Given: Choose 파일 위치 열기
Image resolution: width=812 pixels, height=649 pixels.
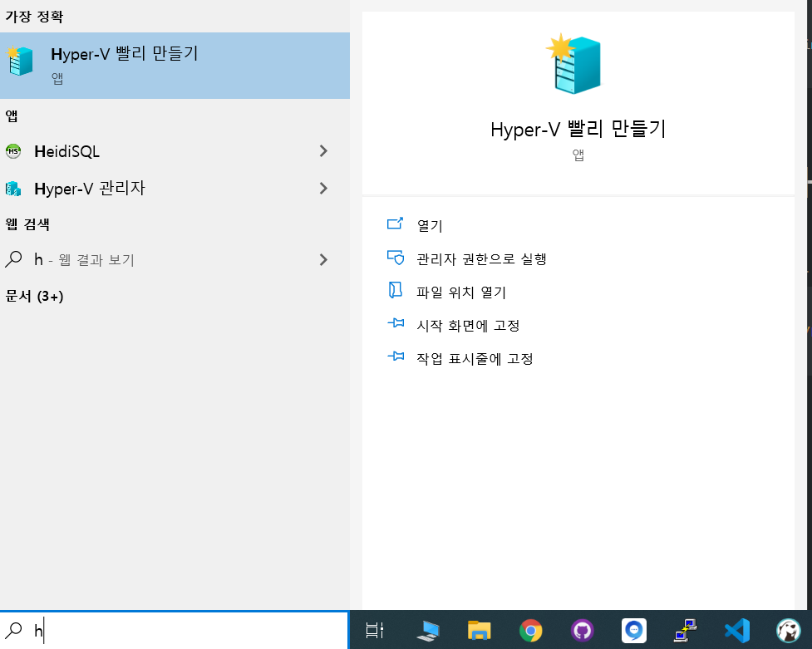Looking at the screenshot, I should (x=461, y=293).
